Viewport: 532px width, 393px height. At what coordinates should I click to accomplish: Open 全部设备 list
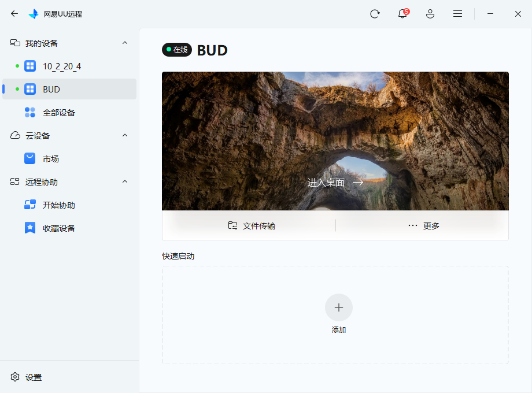58,113
